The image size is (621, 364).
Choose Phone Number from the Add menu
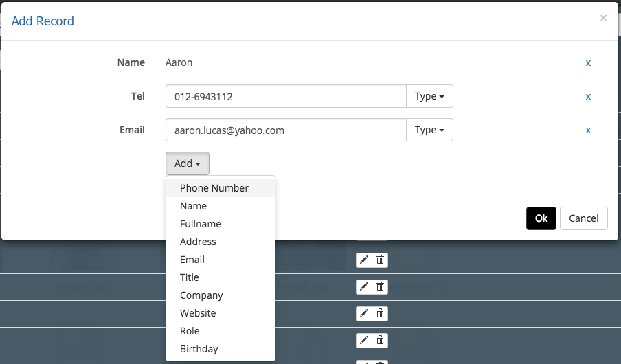coord(214,188)
